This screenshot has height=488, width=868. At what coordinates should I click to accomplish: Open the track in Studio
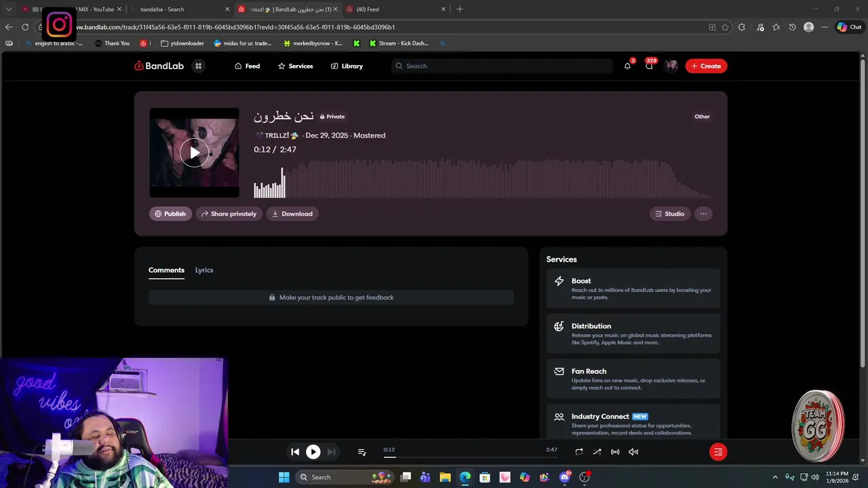pos(670,213)
